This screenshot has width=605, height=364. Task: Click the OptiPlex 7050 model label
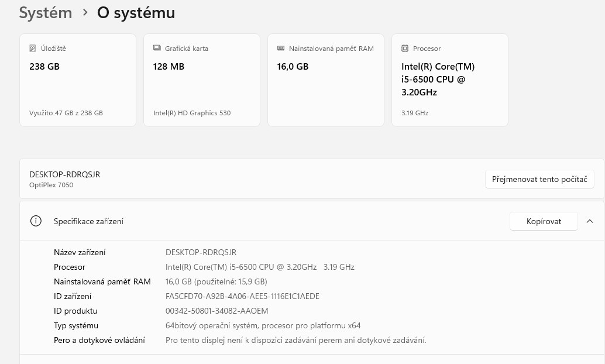(x=51, y=185)
